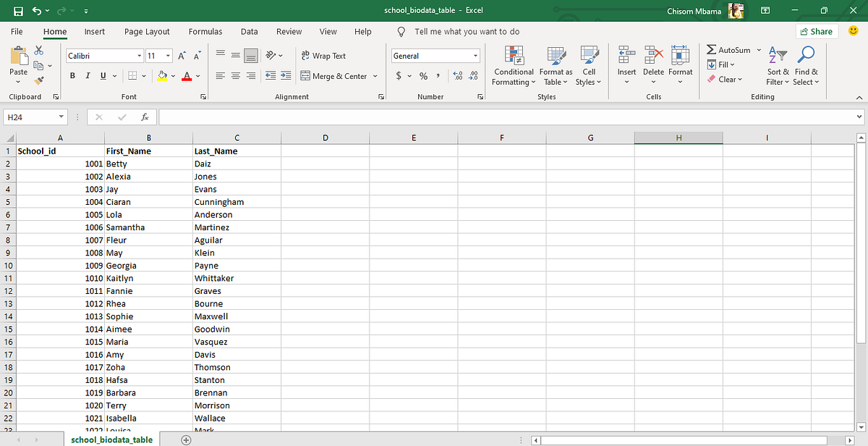Open Find & Select
The image size is (868, 446).
coord(805,65)
